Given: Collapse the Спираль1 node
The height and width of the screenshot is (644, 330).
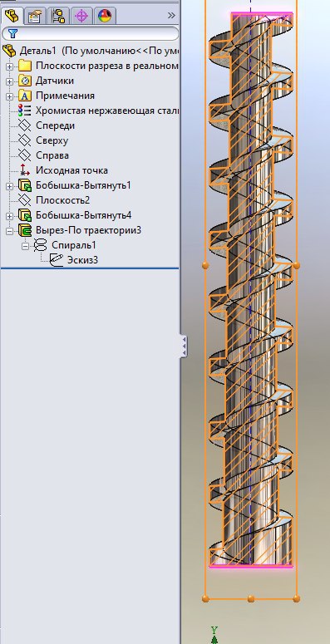Looking at the screenshot, I should pyautogui.click(x=26, y=246).
